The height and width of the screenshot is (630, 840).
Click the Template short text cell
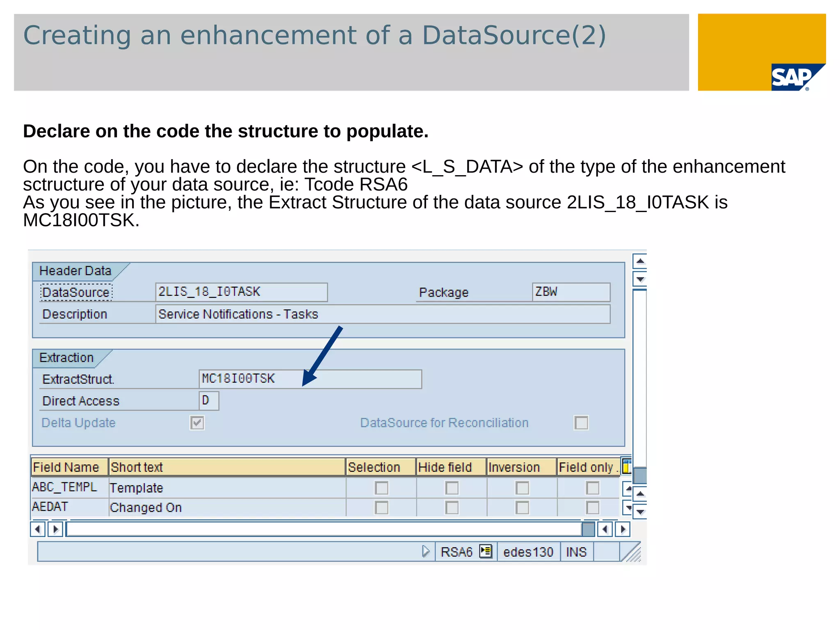click(227, 488)
